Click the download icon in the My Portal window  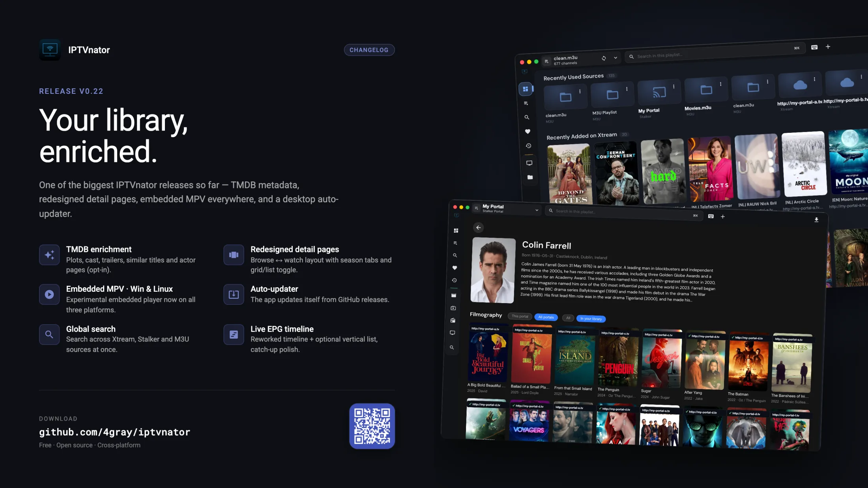pyautogui.click(x=816, y=220)
